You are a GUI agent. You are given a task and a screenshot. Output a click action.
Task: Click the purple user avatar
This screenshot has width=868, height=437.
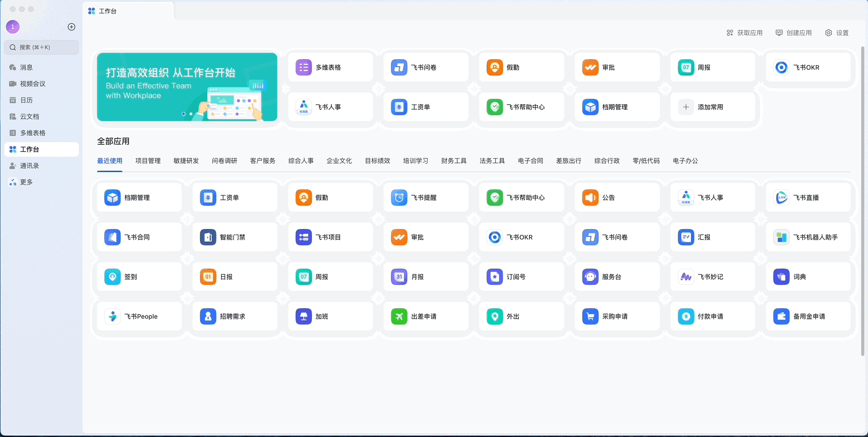pos(13,27)
